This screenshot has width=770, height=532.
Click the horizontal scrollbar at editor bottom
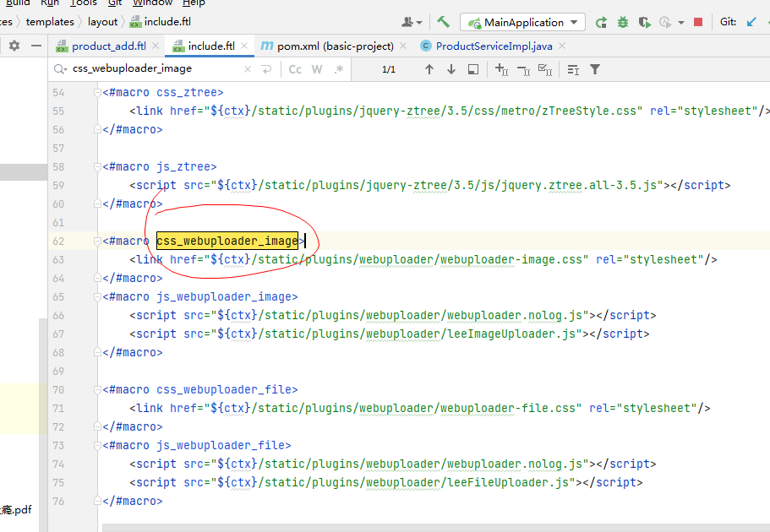(435, 528)
